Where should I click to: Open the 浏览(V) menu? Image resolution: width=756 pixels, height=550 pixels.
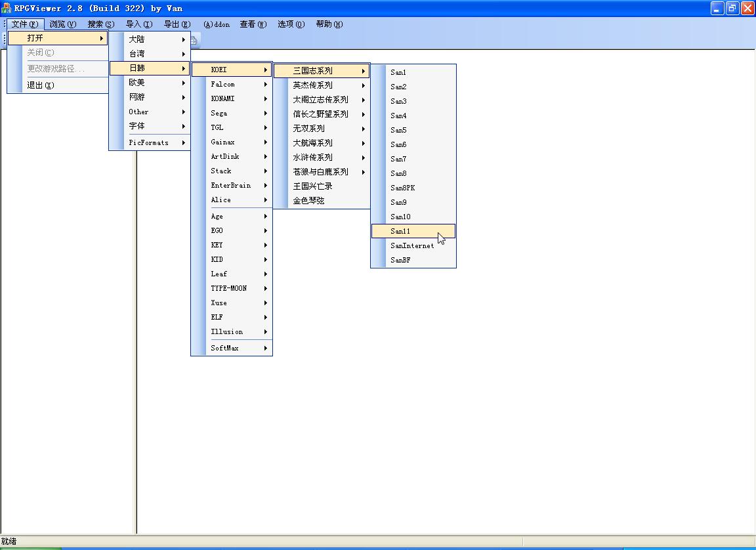(63, 24)
